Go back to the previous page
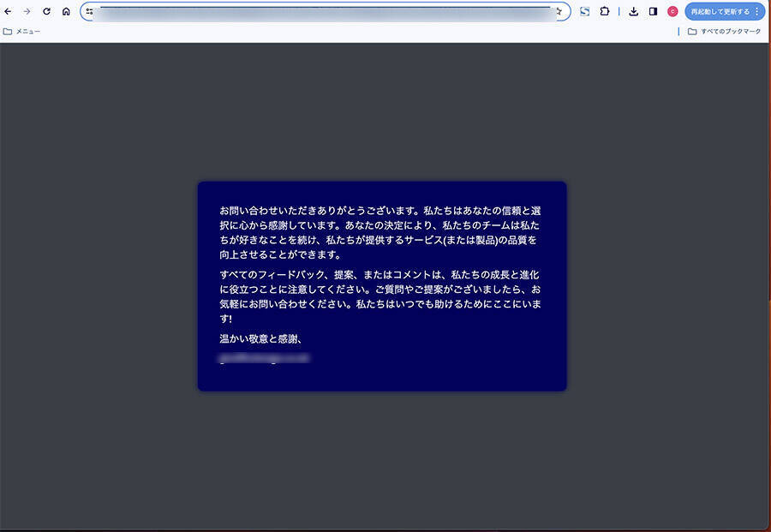The image size is (771, 532). pos(8,11)
